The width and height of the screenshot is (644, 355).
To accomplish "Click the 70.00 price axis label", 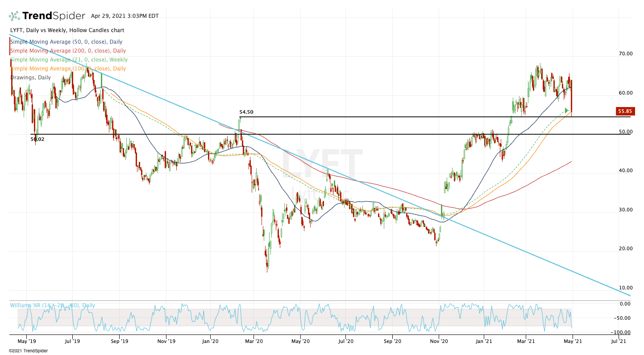I will (x=626, y=54).
